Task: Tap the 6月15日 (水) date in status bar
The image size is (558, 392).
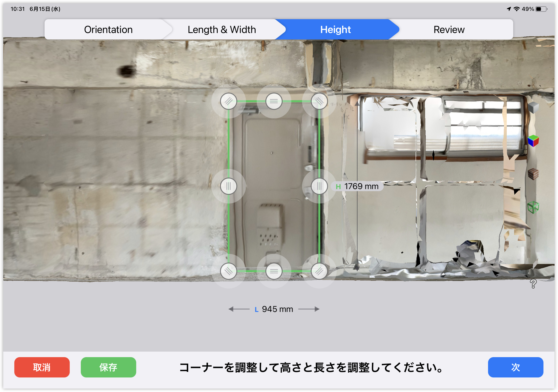Action: click(x=45, y=9)
